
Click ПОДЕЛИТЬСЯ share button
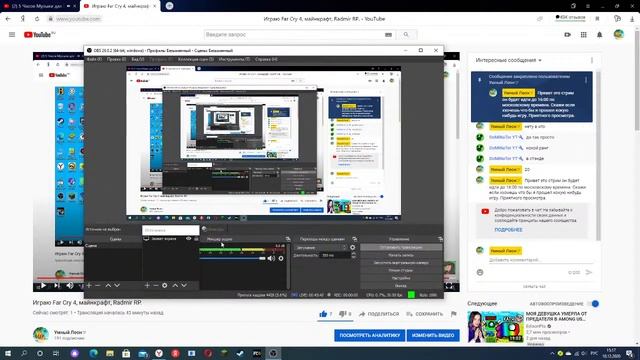click(x=379, y=314)
